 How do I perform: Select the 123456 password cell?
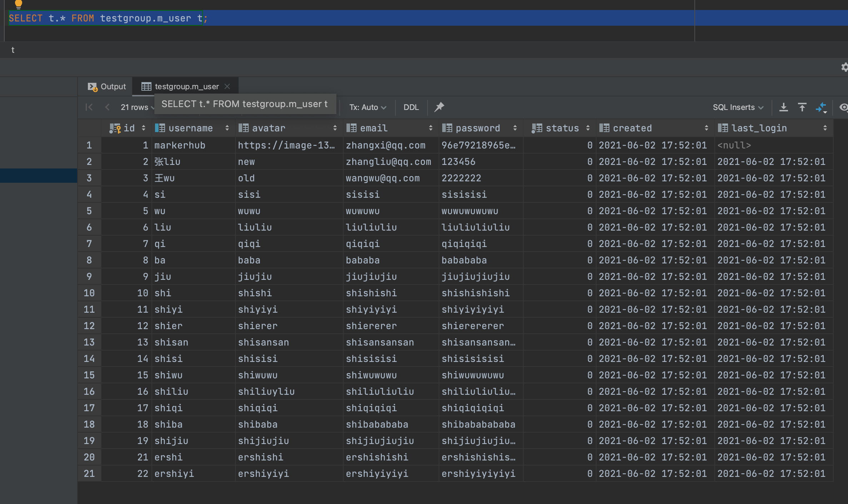[x=481, y=162]
